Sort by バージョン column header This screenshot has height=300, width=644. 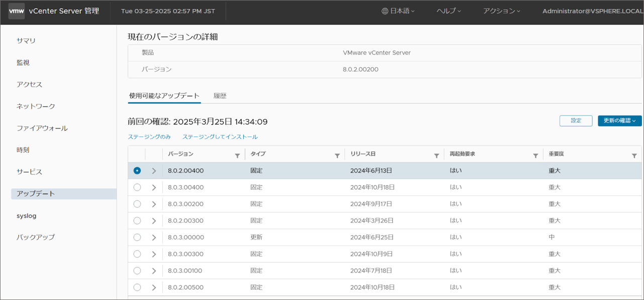pos(180,154)
